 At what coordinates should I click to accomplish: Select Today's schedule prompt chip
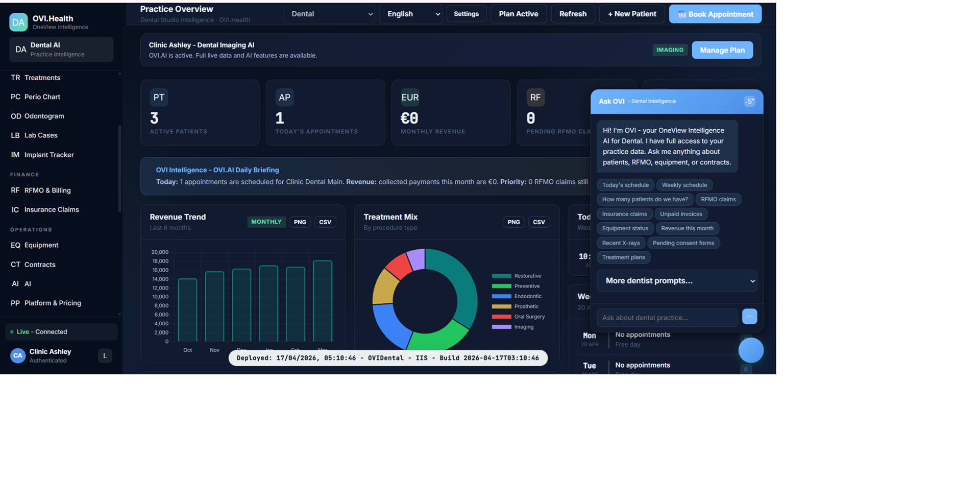(x=625, y=185)
